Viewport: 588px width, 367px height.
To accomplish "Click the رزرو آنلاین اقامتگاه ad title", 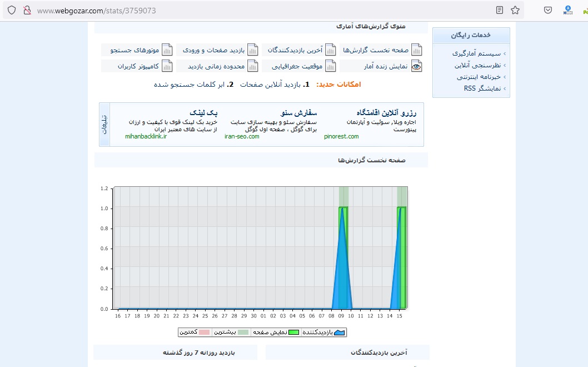I will click(386, 112).
